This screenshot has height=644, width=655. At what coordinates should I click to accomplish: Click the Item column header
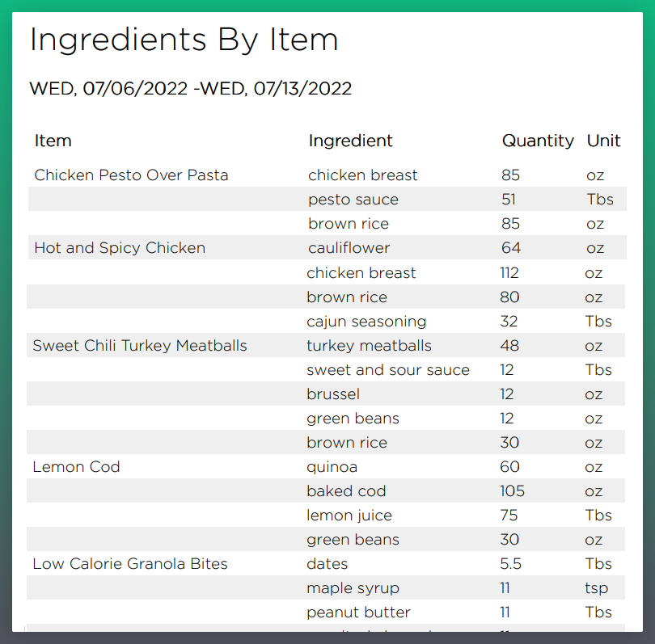53,141
